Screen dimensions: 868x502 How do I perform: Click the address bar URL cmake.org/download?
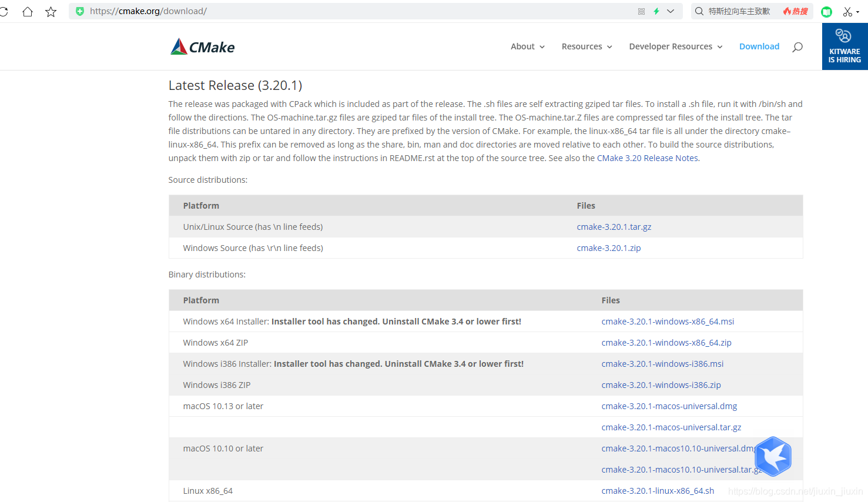point(148,11)
